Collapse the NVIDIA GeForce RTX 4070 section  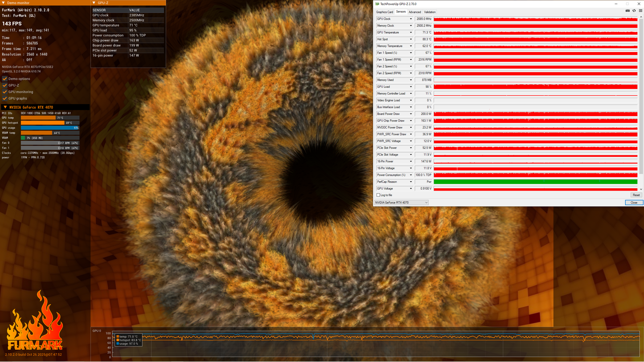(5, 107)
